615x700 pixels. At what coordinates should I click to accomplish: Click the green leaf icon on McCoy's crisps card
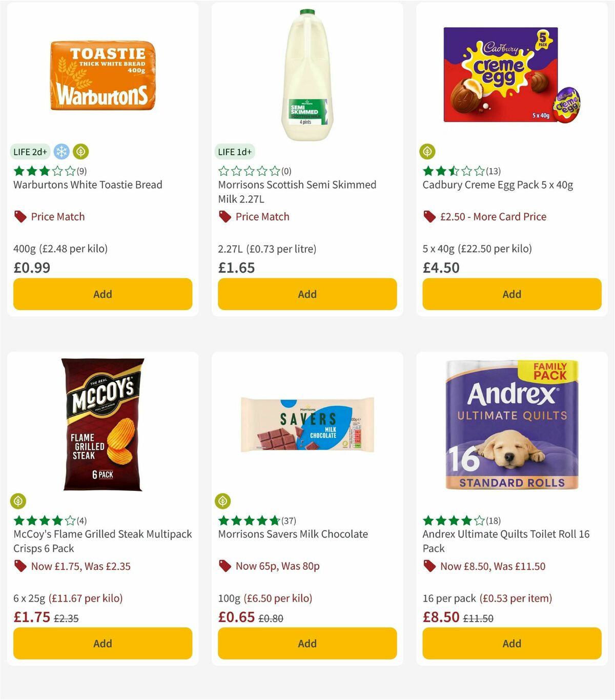17,501
